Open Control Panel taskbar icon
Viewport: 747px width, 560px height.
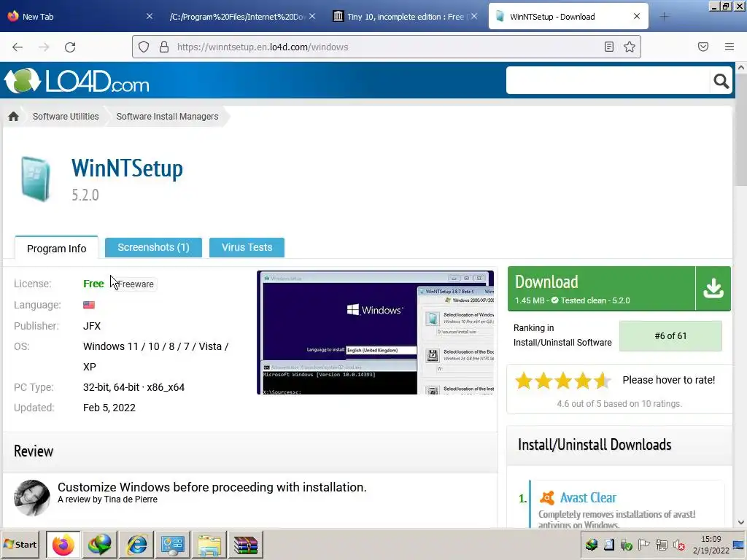coord(173,545)
